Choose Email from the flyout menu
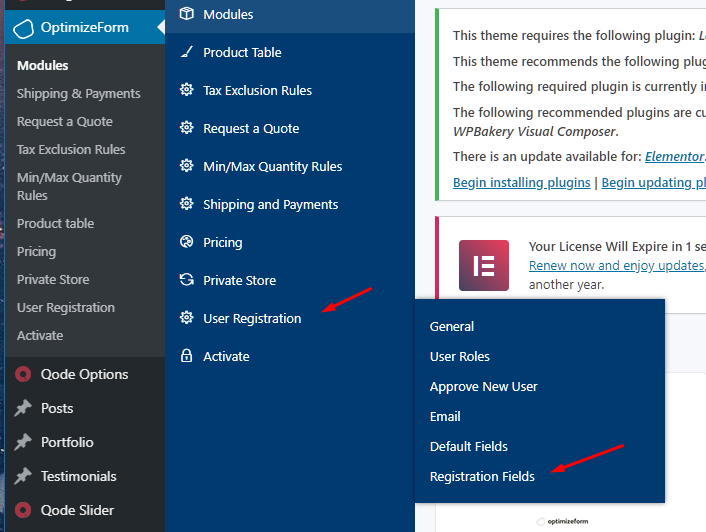This screenshot has width=706, height=532. point(445,417)
